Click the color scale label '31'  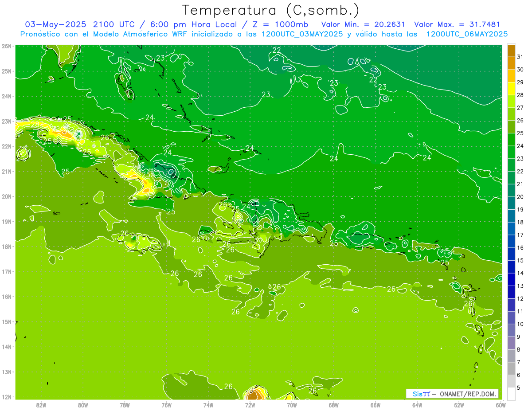coord(520,57)
